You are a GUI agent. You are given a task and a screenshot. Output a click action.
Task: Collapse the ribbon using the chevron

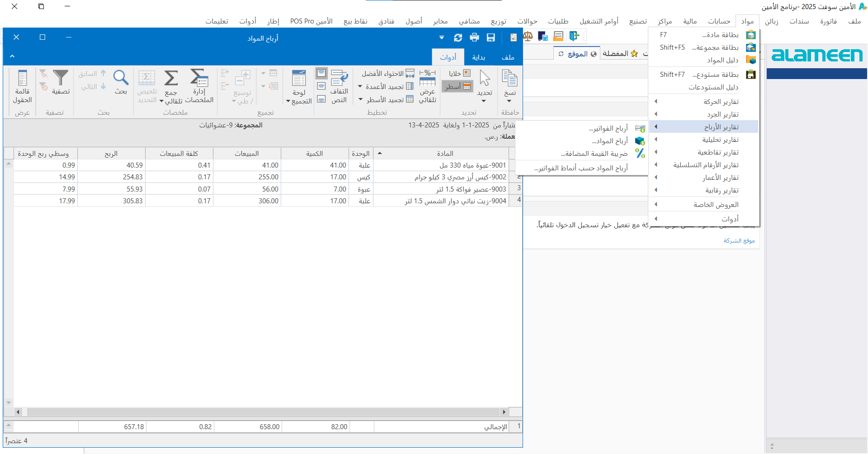[12, 56]
